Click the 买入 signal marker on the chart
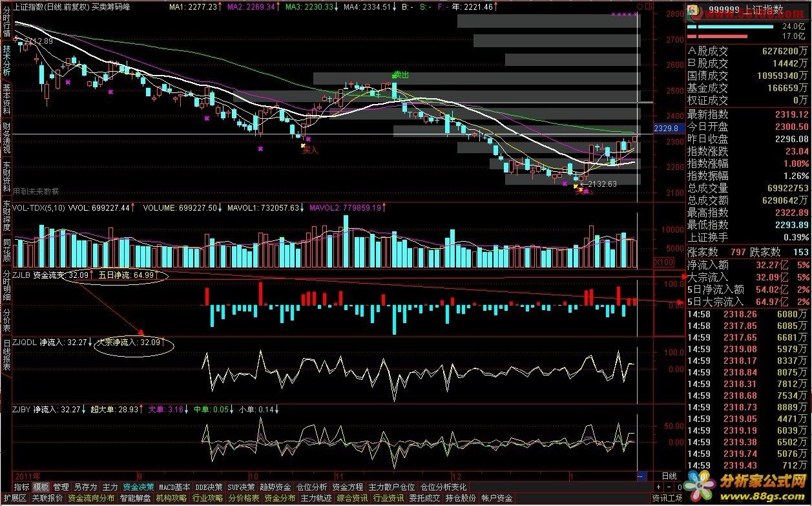The height and width of the screenshot is (506, 812). click(x=311, y=150)
